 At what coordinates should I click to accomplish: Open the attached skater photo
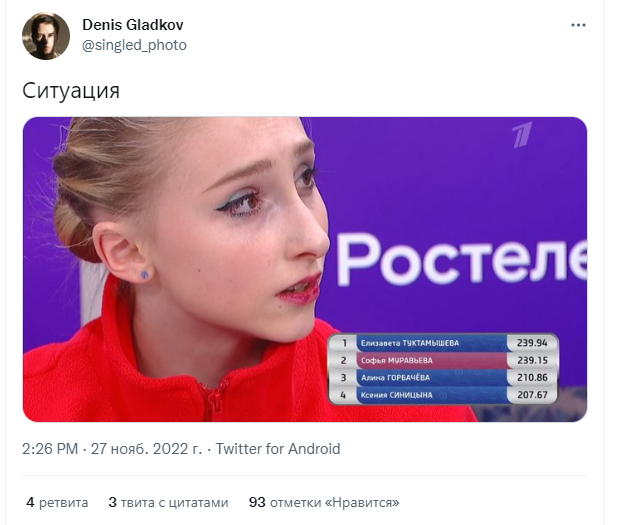305,269
